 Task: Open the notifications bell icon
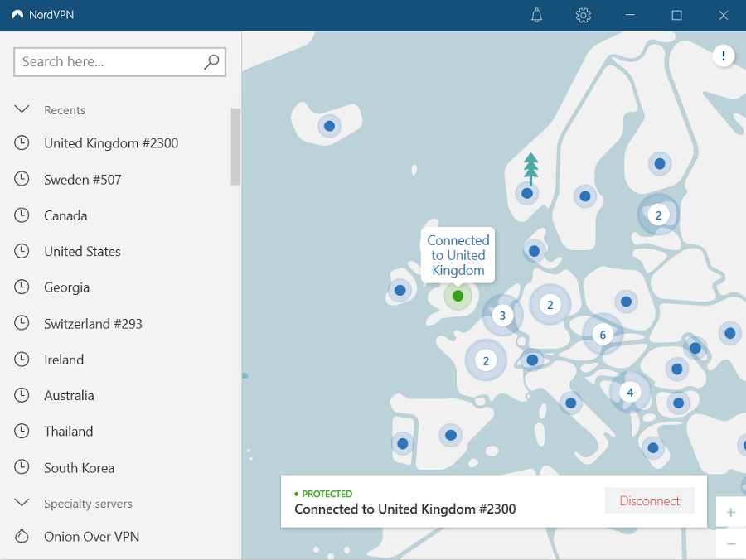click(536, 16)
